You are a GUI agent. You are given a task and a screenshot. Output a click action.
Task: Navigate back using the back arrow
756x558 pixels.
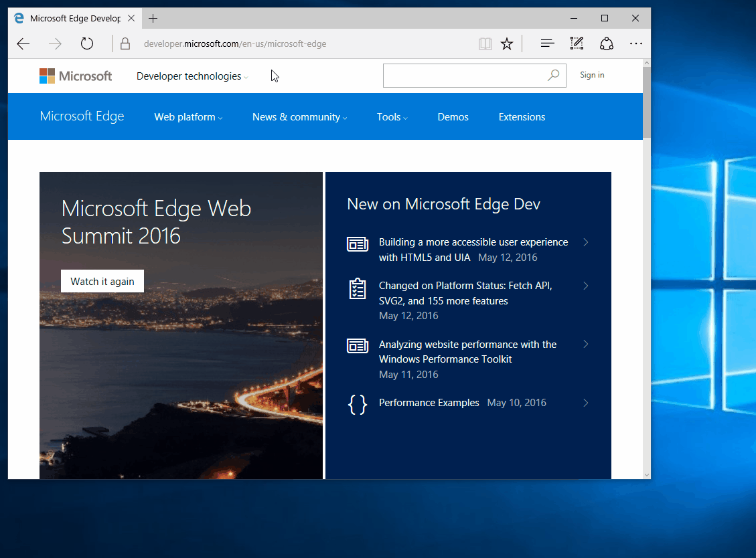23,43
